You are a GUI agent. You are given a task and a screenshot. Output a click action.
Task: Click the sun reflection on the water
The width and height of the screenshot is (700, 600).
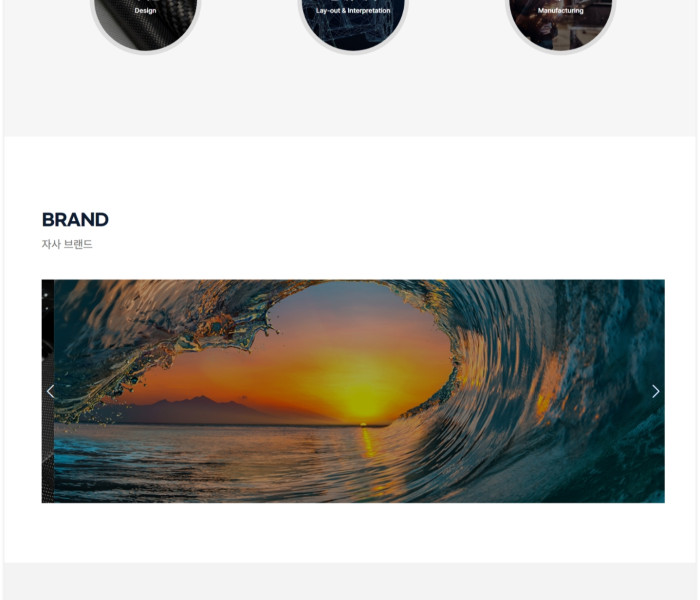click(369, 444)
